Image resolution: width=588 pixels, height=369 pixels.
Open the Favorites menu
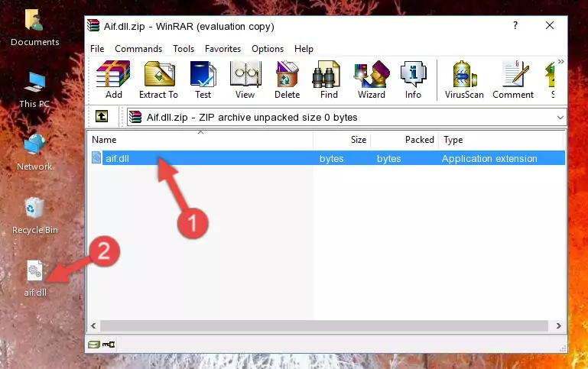(x=223, y=49)
